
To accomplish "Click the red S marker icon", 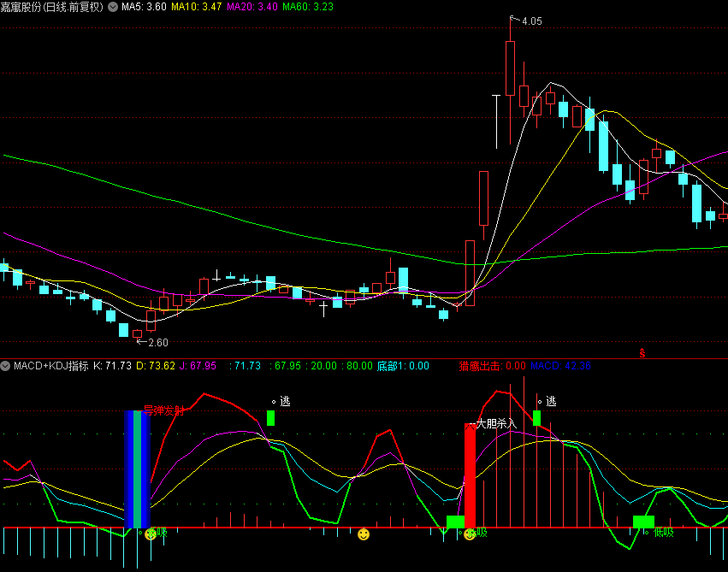I will click(642, 353).
